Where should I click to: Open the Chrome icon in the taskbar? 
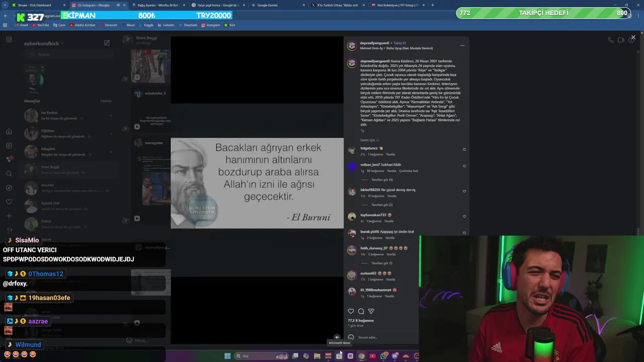pos(361,356)
